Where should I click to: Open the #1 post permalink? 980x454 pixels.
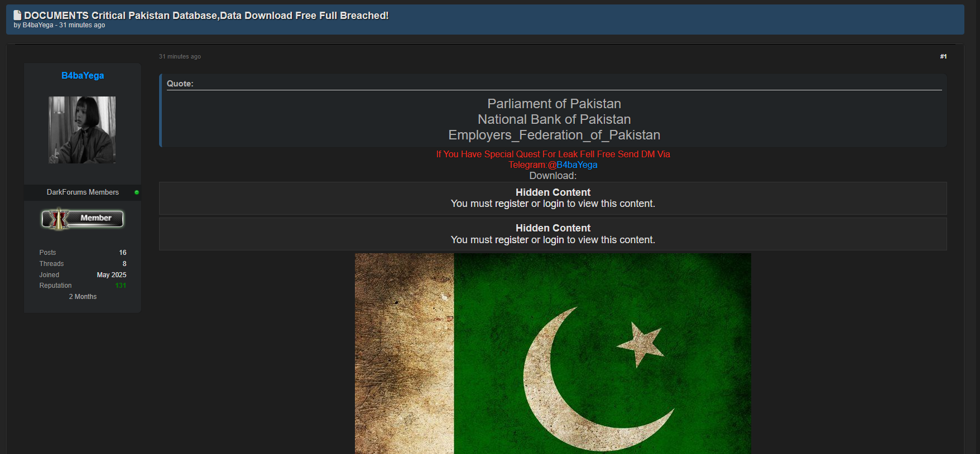(943, 56)
